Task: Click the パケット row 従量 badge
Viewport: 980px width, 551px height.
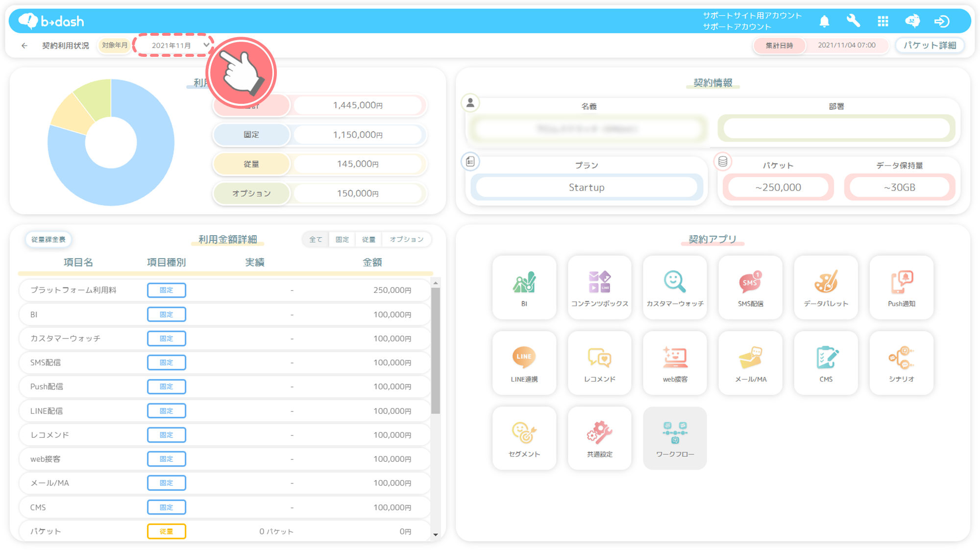Action: click(x=166, y=531)
